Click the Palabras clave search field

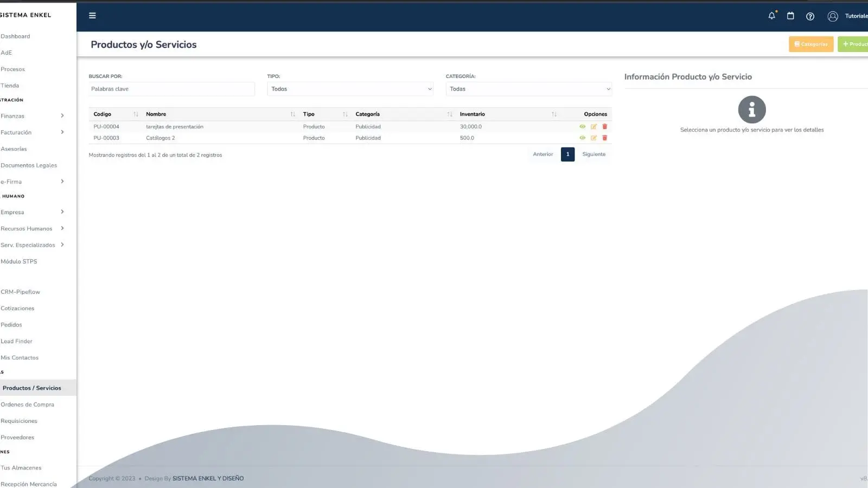[x=171, y=89]
